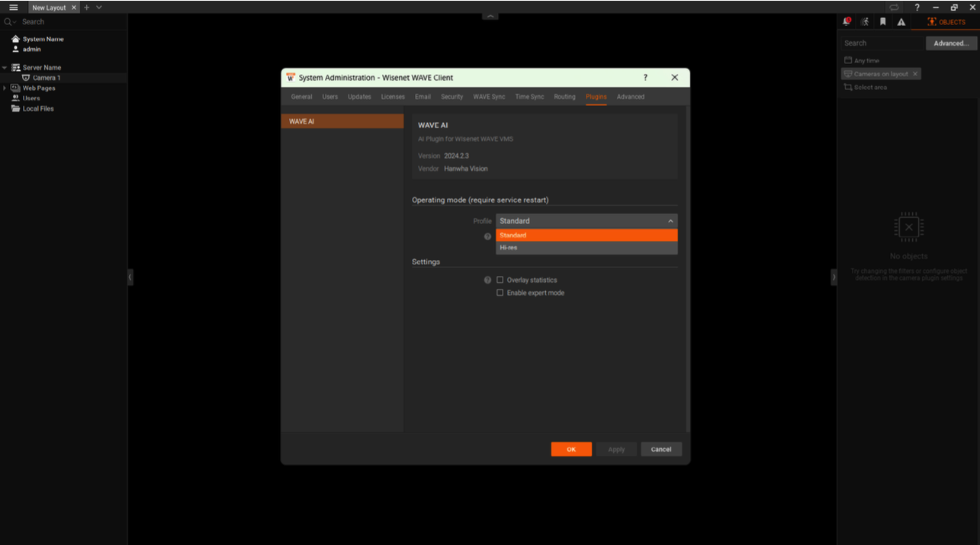The height and width of the screenshot is (545, 980).
Task: Click the Web Pages icon
Action: [x=16, y=88]
